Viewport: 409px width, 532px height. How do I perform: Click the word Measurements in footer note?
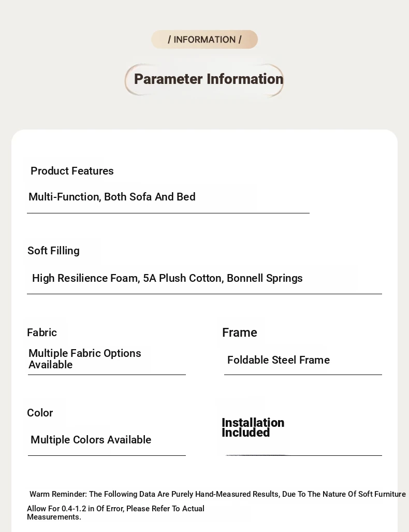pos(54,517)
